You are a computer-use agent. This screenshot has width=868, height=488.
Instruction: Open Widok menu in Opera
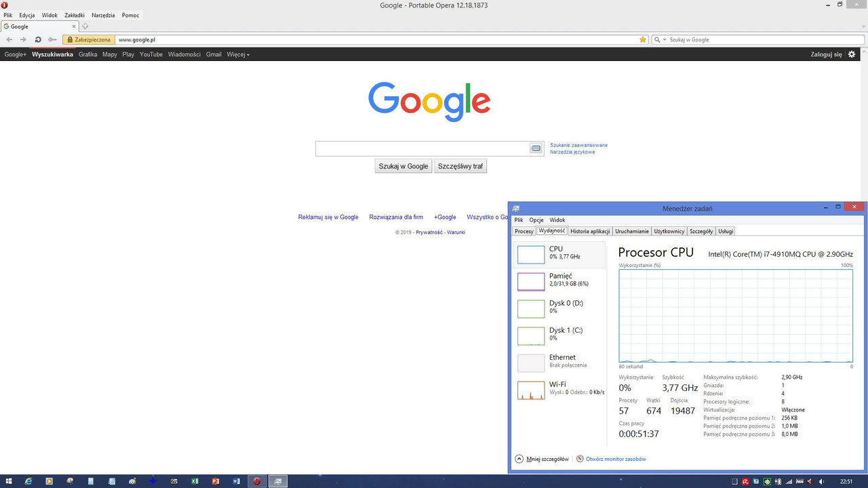tap(50, 15)
